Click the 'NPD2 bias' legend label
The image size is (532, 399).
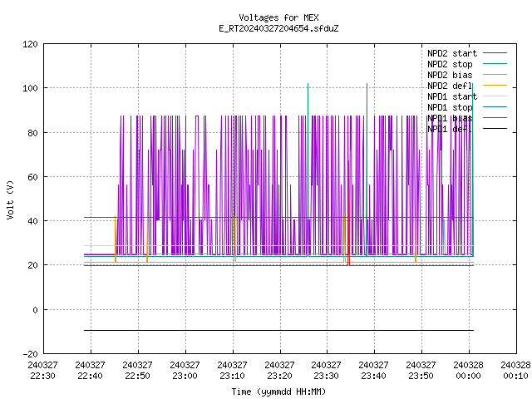(450, 75)
